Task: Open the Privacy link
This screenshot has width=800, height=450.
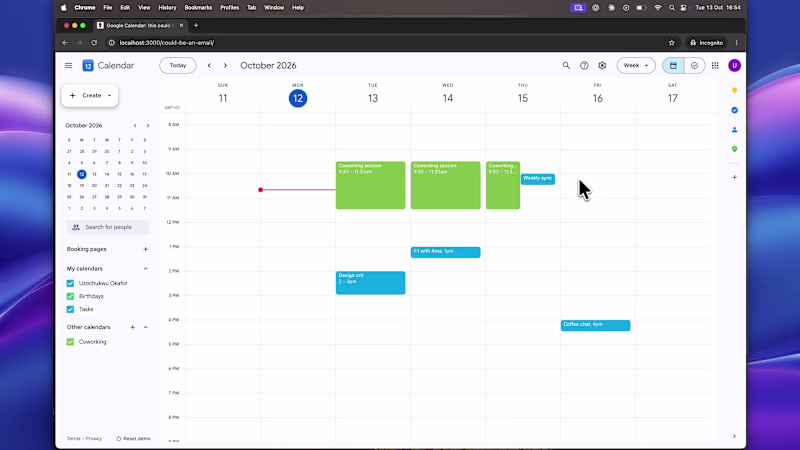Action: (x=94, y=438)
